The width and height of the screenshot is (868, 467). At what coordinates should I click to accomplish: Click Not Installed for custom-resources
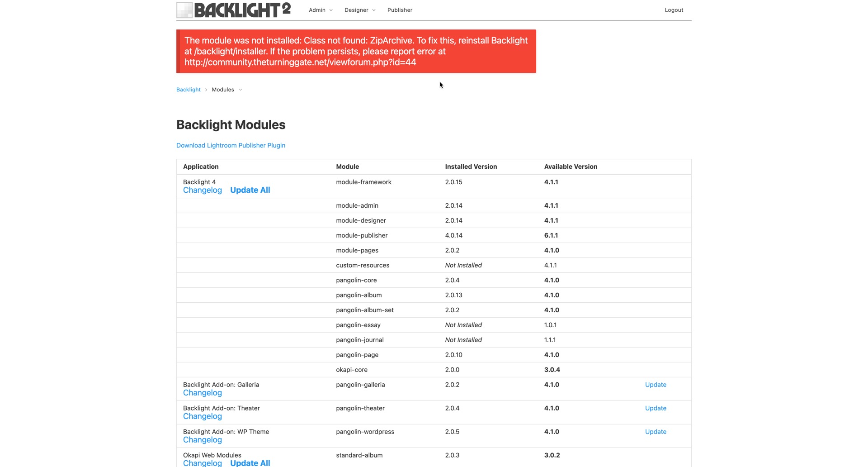pos(463,265)
